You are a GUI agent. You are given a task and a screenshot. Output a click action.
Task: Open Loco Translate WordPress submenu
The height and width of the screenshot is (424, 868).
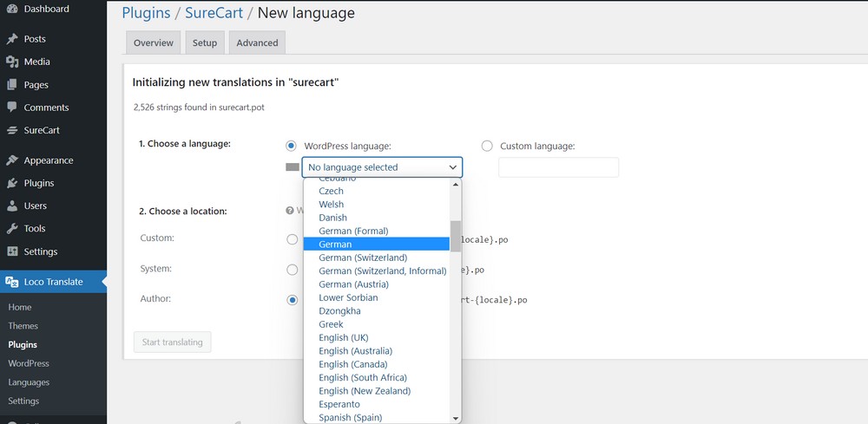click(x=29, y=363)
